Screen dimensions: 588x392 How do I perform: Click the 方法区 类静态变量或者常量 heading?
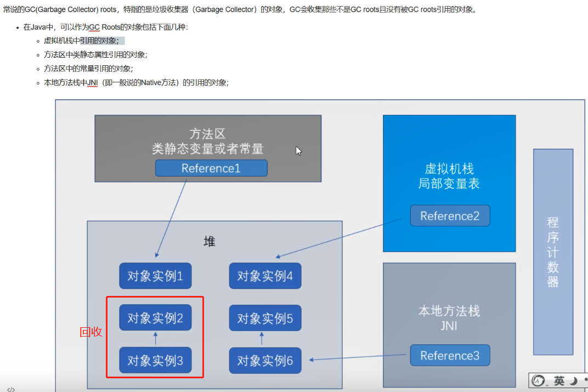tap(208, 142)
